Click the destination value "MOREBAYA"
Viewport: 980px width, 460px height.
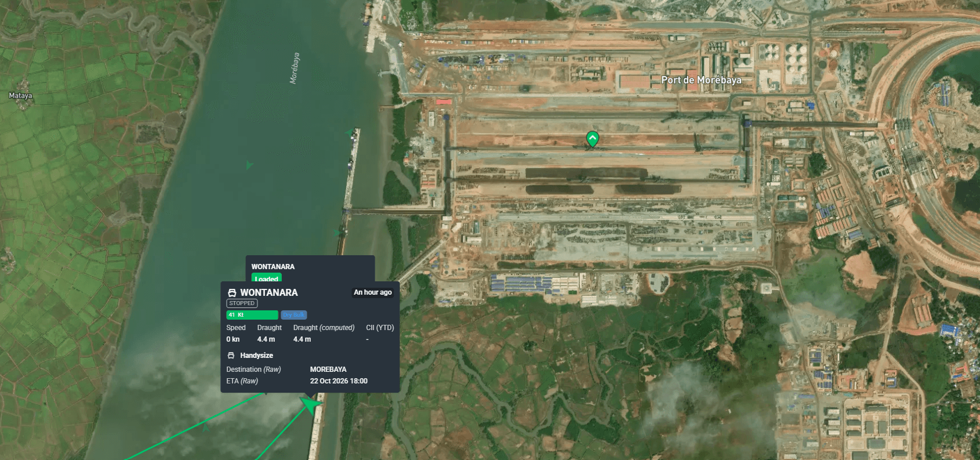pos(328,370)
